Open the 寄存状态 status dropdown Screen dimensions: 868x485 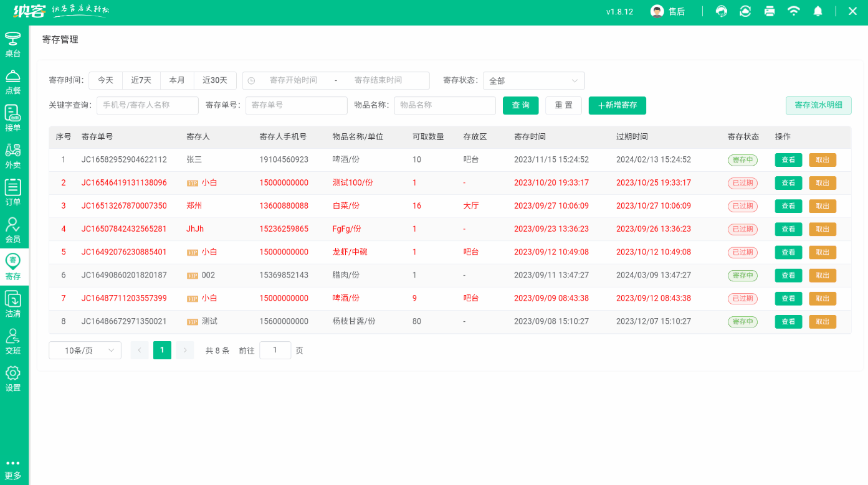[533, 80]
